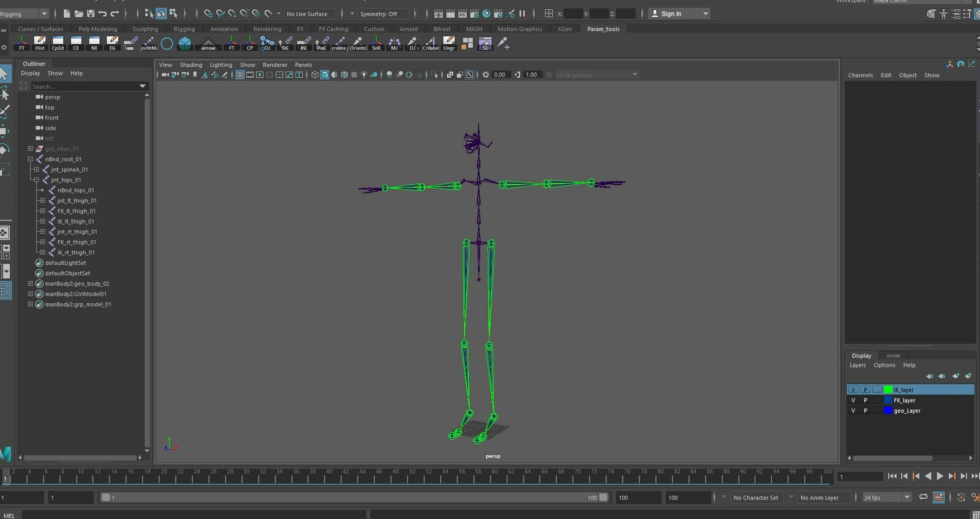Click the OC constraint shelf icon
Image resolution: width=980 pixels, height=519 pixels.
pyautogui.click(x=285, y=43)
